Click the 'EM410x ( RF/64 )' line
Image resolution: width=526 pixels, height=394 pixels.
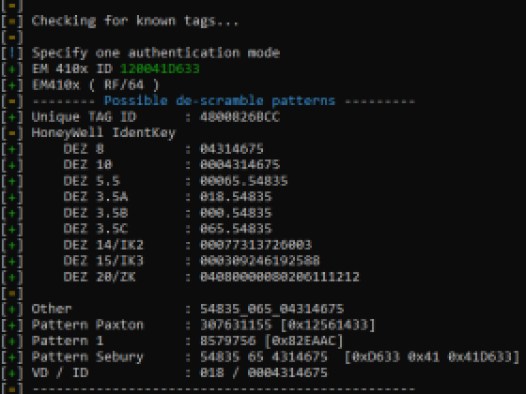95,85
